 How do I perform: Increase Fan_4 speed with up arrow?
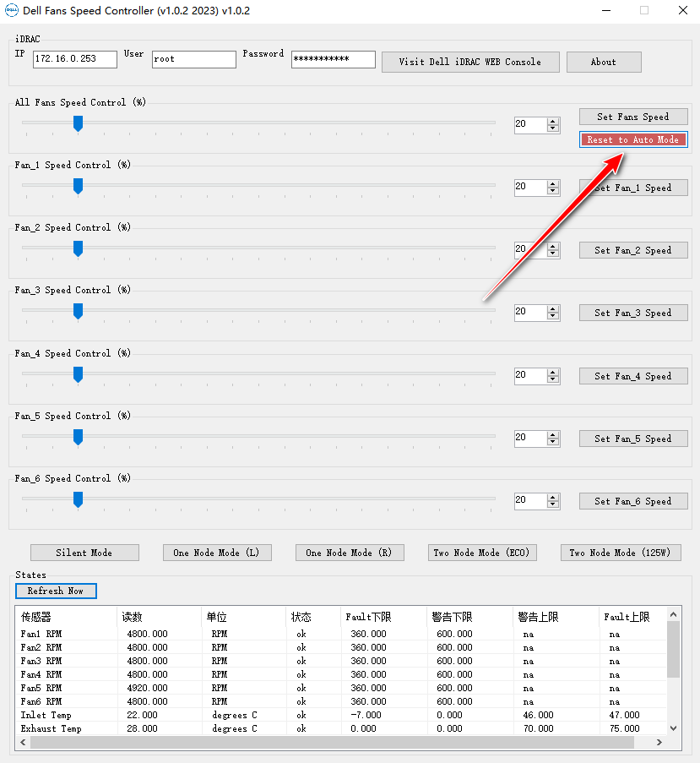[x=553, y=373]
